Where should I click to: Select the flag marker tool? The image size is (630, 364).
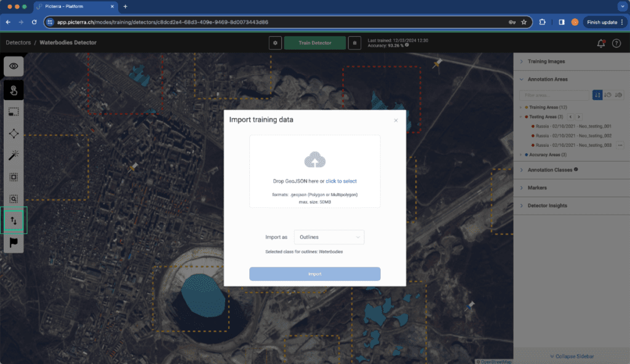point(14,242)
